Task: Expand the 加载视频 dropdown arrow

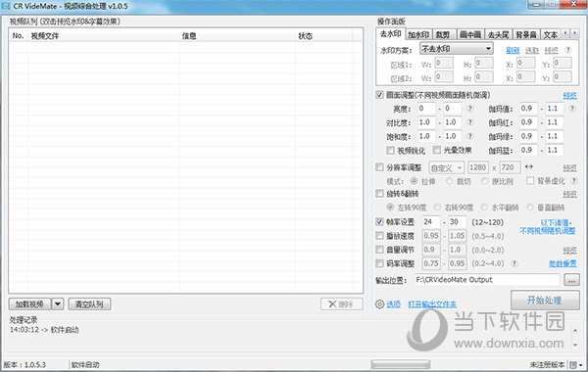Action: pos(58,303)
